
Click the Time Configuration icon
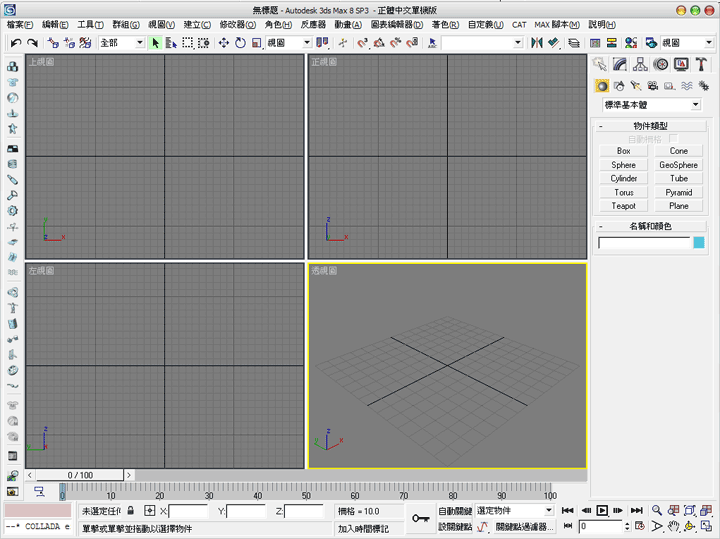pyautogui.click(x=640, y=526)
